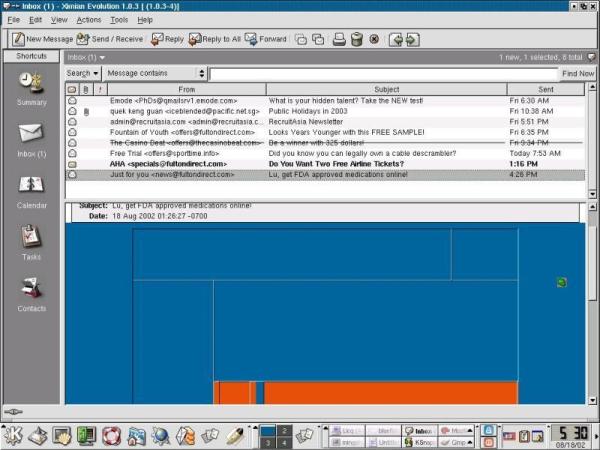
Task: Click Send / Receive in the toolbar
Action: pyautogui.click(x=109, y=39)
